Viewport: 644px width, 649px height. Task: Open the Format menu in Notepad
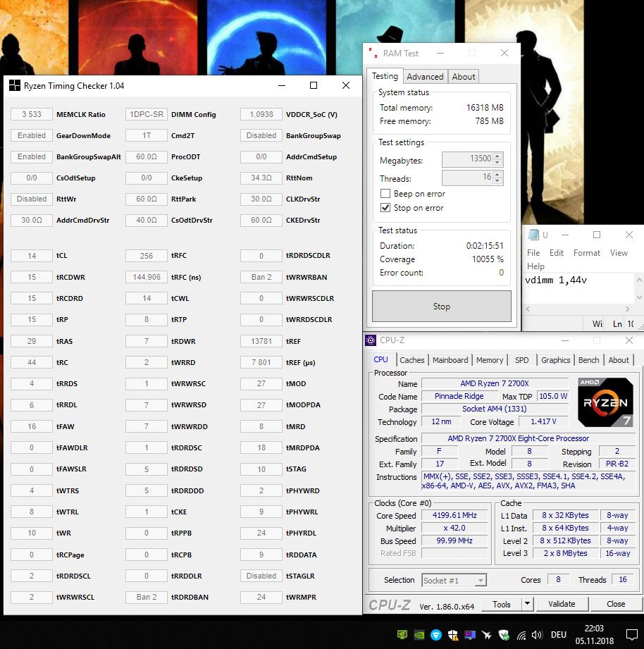586,252
